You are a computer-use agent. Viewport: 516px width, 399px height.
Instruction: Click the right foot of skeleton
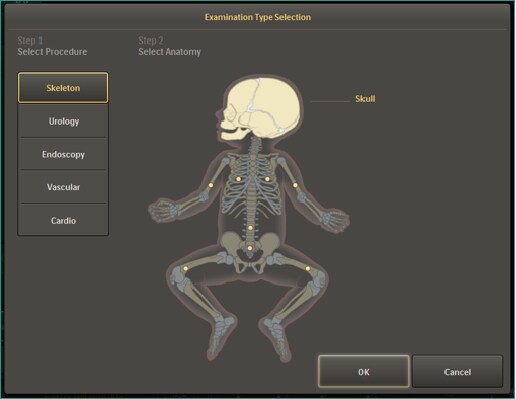coord(277,337)
